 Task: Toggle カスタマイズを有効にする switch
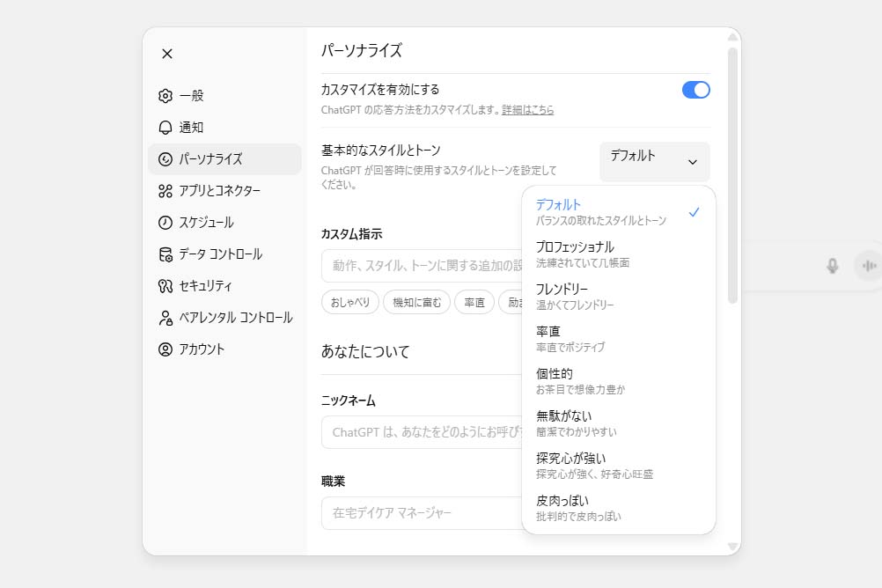click(x=695, y=90)
